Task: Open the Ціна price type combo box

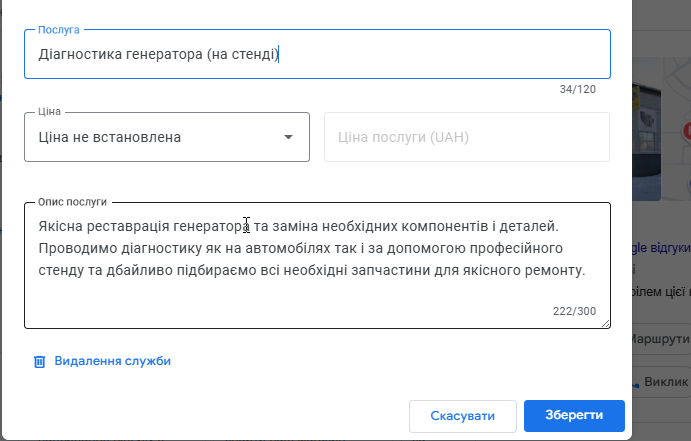Action: tap(160, 137)
